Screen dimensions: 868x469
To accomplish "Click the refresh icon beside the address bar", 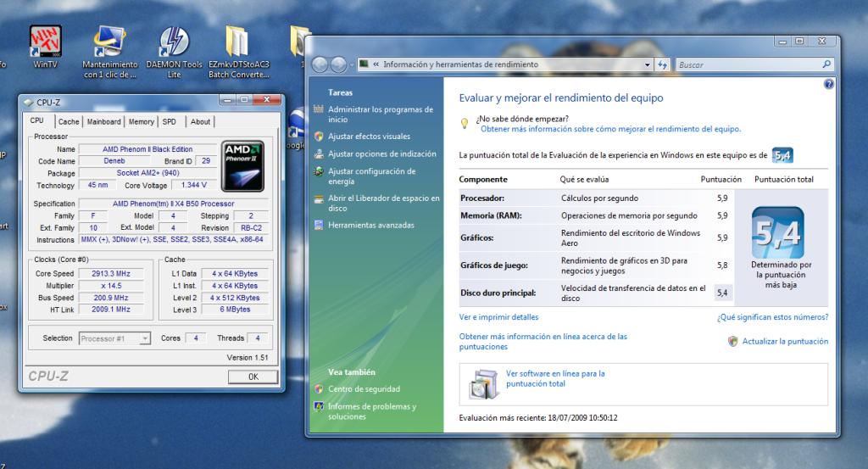I will (x=663, y=64).
